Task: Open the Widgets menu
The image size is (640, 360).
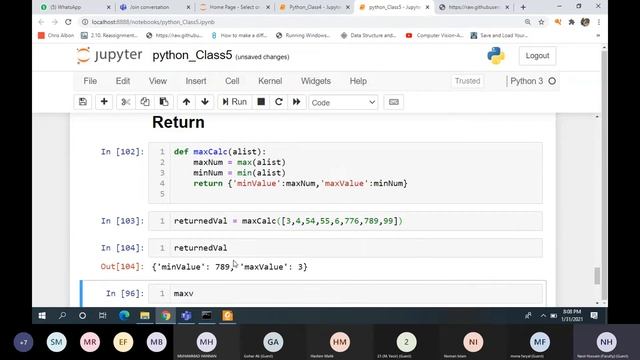Action: (x=316, y=81)
